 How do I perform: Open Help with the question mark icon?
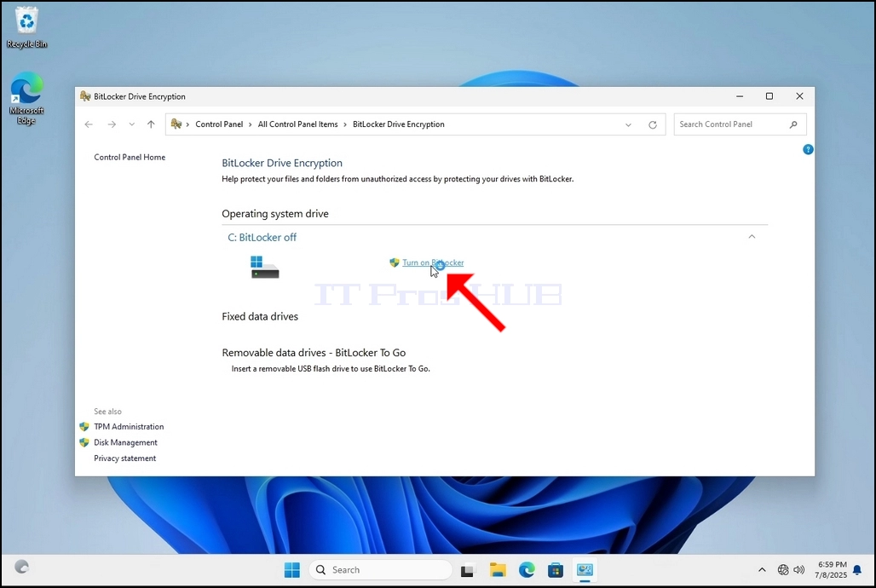coord(808,149)
